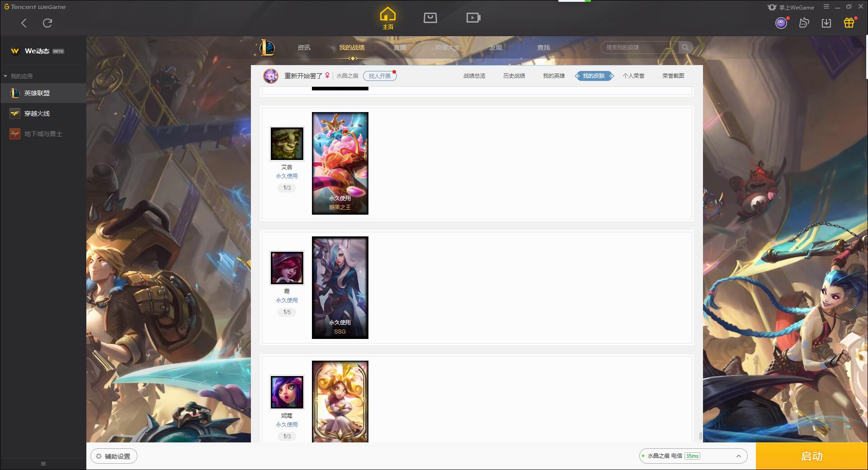Switch to 我的皮肤 sub-tab

pos(594,76)
